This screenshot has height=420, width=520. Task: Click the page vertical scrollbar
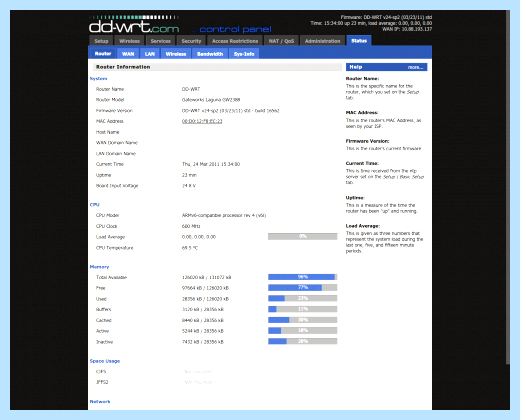pos(508,187)
